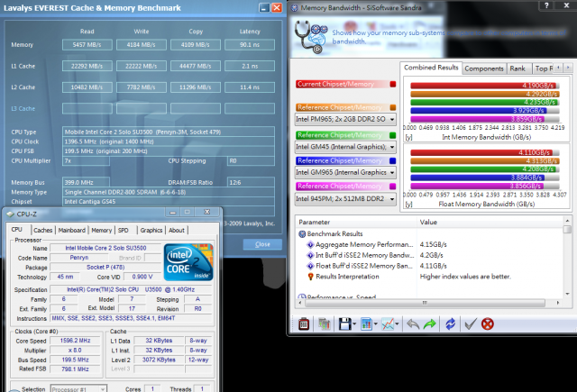Click the Core Speed 1596.2 MHz value in CPU-Z
The width and height of the screenshot is (577, 392).
pyautogui.click(x=76, y=341)
